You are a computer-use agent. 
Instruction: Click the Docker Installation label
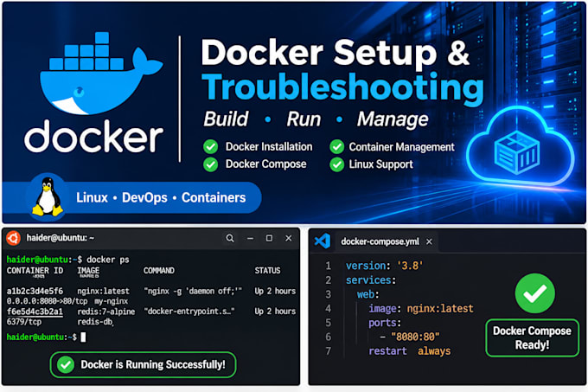[x=269, y=146]
